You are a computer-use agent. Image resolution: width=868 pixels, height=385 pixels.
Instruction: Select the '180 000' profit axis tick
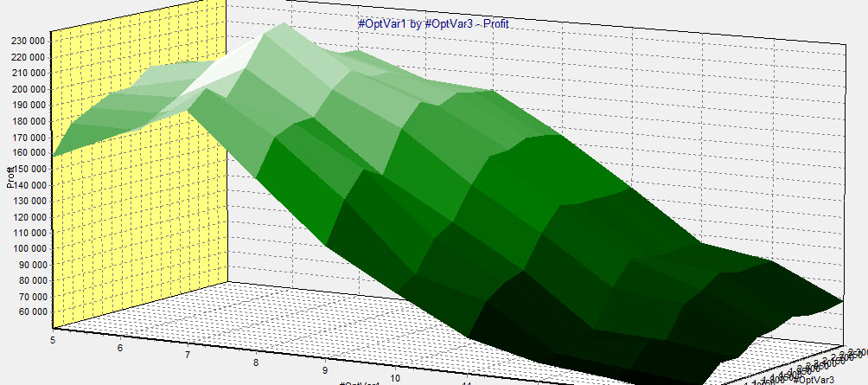pos(30,121)
